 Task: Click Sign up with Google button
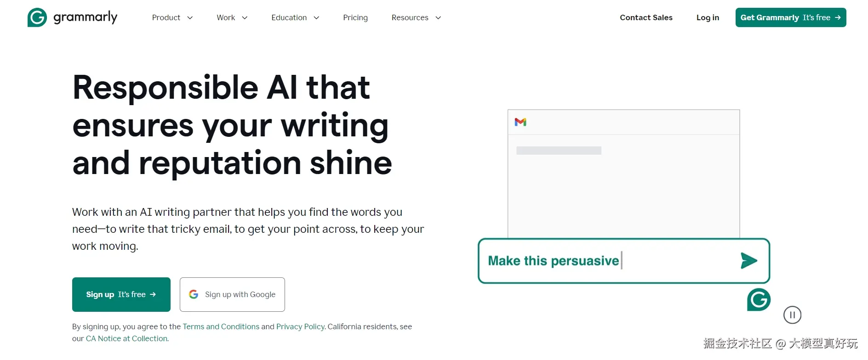[x=232, y=294]
